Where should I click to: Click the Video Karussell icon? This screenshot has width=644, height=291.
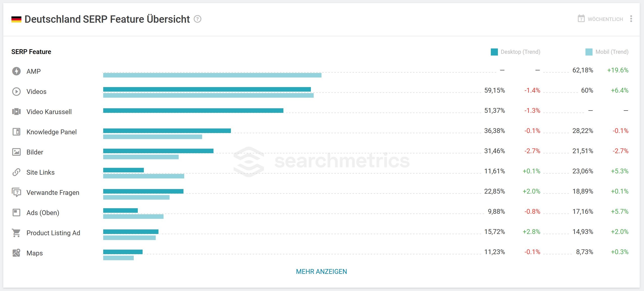(16, 112)
